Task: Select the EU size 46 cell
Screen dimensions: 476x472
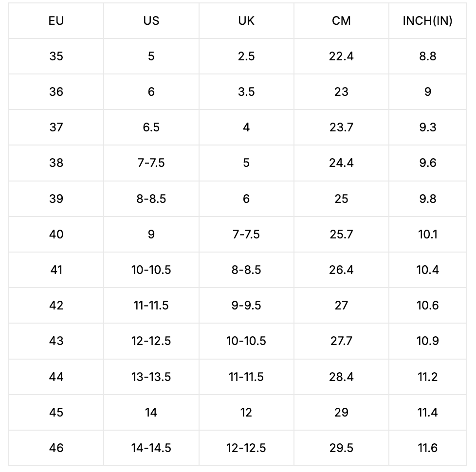Action: click(56, 448)
